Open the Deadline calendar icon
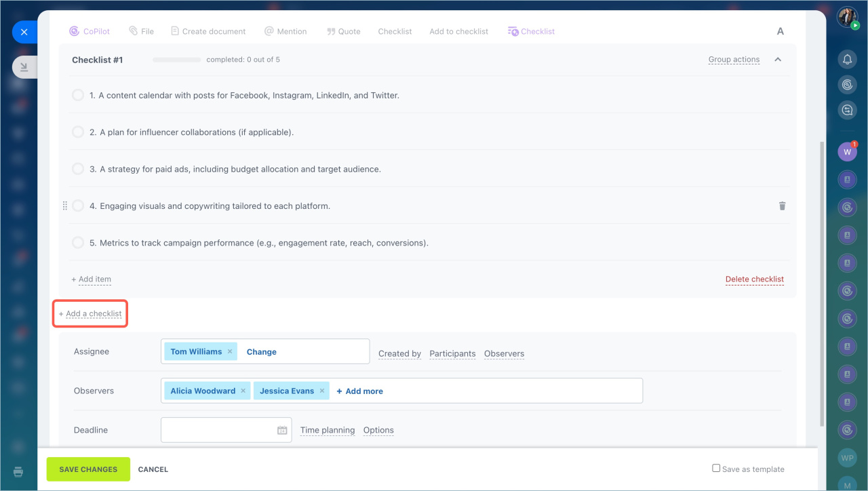Viewport: 868px width, 491px height. pyautogui.click(x=282, y=430)
